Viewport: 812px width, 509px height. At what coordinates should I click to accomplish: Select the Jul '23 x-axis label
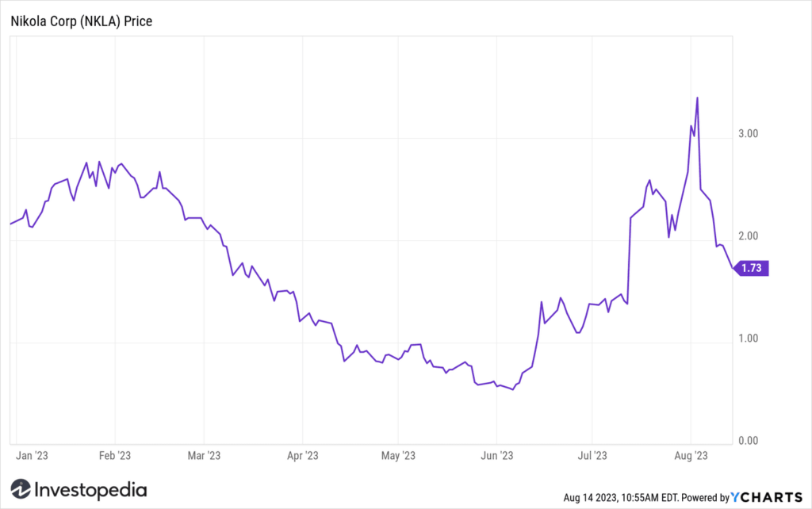click(592, 456)
